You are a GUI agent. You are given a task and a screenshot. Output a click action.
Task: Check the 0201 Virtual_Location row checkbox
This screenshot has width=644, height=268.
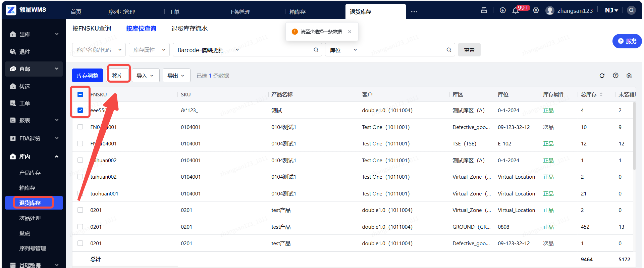(x=80, y=210)
